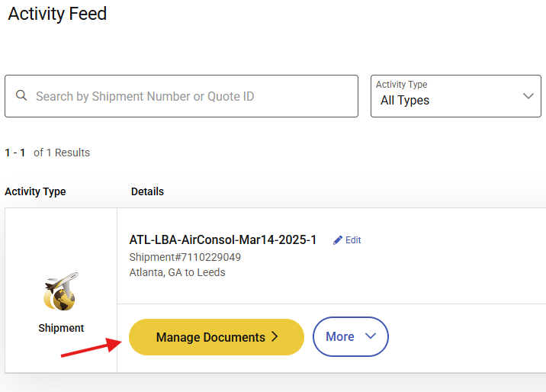This screenshot has height=392, width=546.
Task: Click the magnifying glass search icon
Action: pos(21,96)
